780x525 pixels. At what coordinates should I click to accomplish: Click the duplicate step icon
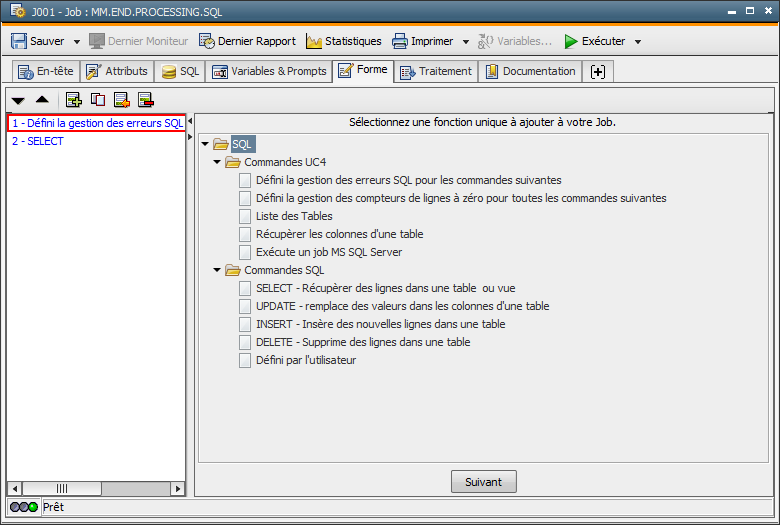click(98, 99)
